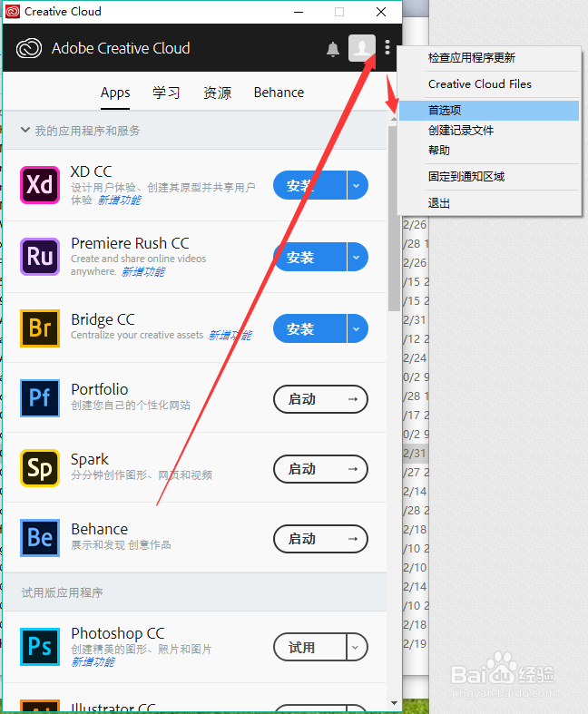The width and height of the screenshot is (588, 714).
Task: Select 首选项 in the menu
Action: (489, 110)
